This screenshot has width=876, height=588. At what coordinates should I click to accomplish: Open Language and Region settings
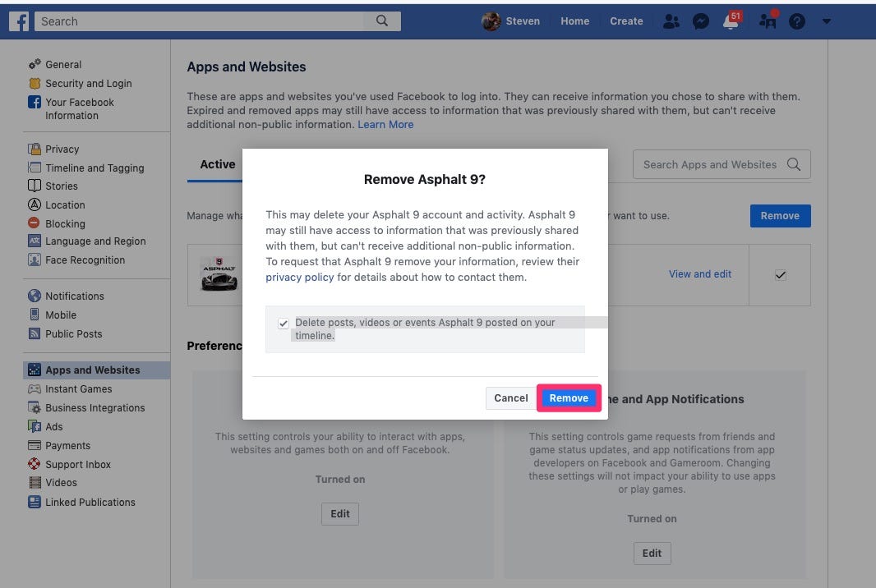[95, 241]
